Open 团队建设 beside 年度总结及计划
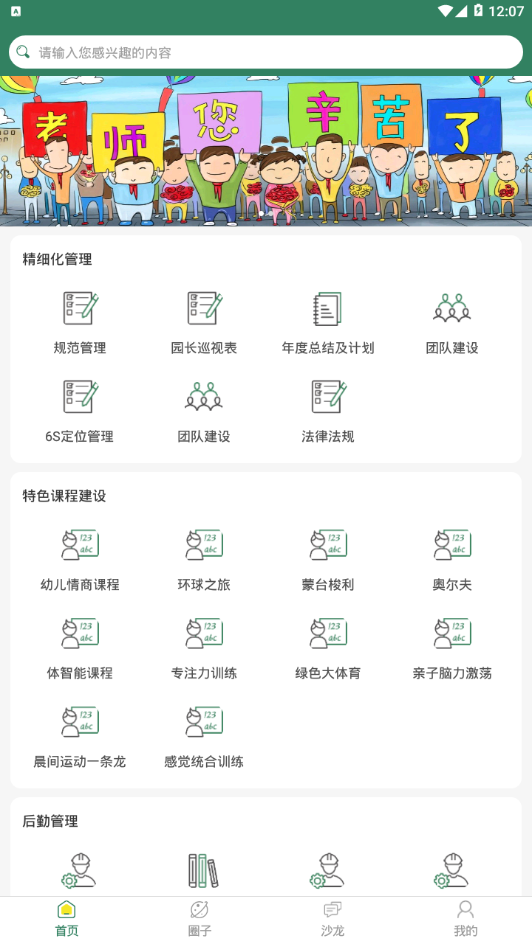Image resolution: width=532 pixels, height=944 pixels. [x=452, y=308]
